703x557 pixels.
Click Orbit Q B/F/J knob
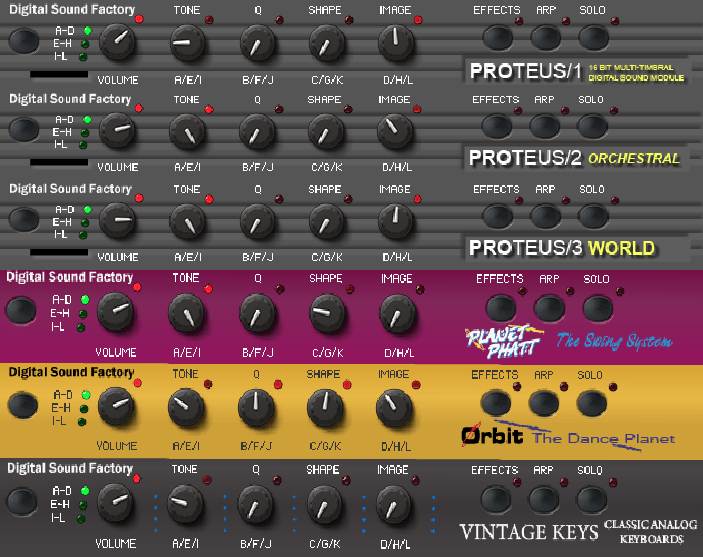256,408
